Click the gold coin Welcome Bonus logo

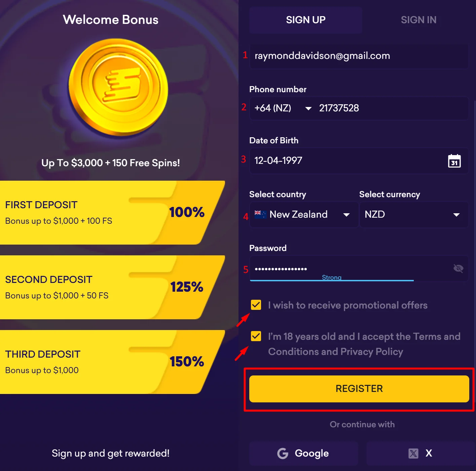pos(118,87)
